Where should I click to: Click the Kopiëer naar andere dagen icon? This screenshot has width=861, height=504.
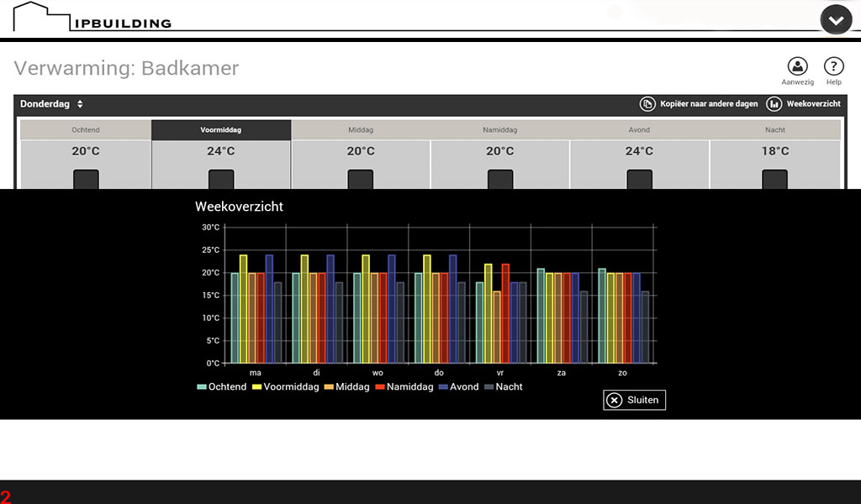647,103
